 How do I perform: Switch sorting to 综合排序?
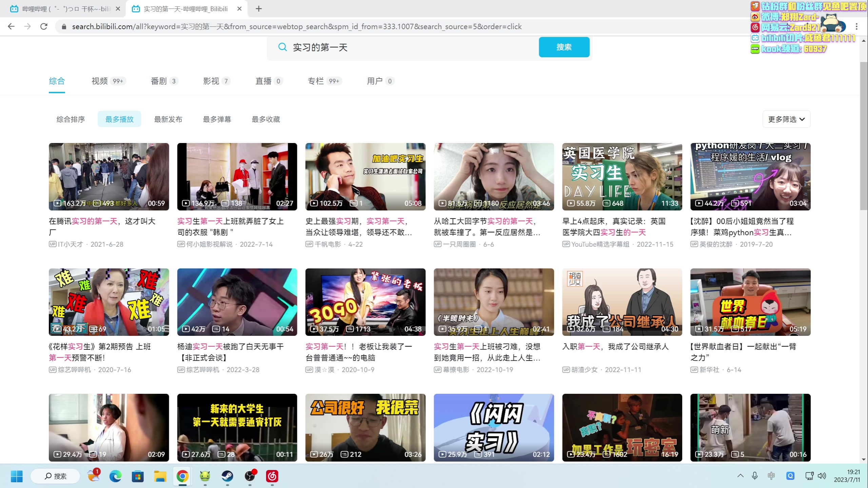pyautogui.click(x=71, y=119)
